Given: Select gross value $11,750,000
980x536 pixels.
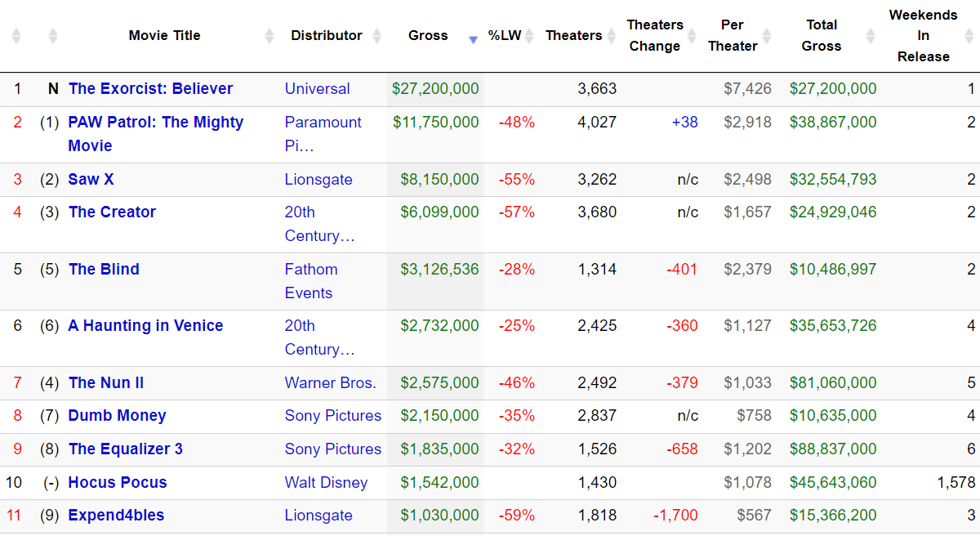Looking at the screenshot, I should coord(436,123).
